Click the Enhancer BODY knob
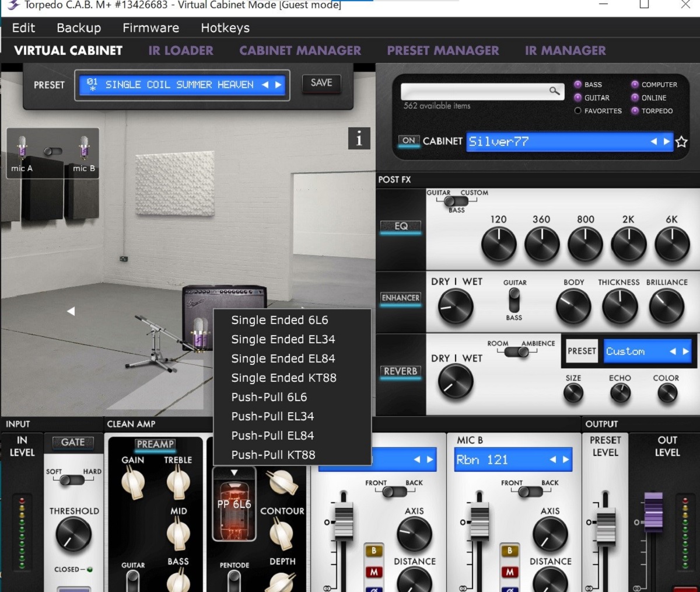The width and height of the screenshot is (700, 592). (x=573, y=307)
